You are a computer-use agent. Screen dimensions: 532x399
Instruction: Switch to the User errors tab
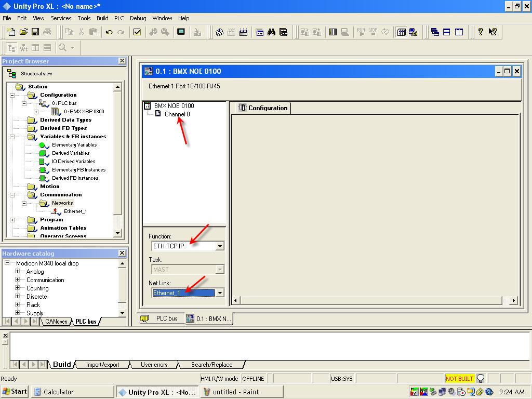point(154,365)
